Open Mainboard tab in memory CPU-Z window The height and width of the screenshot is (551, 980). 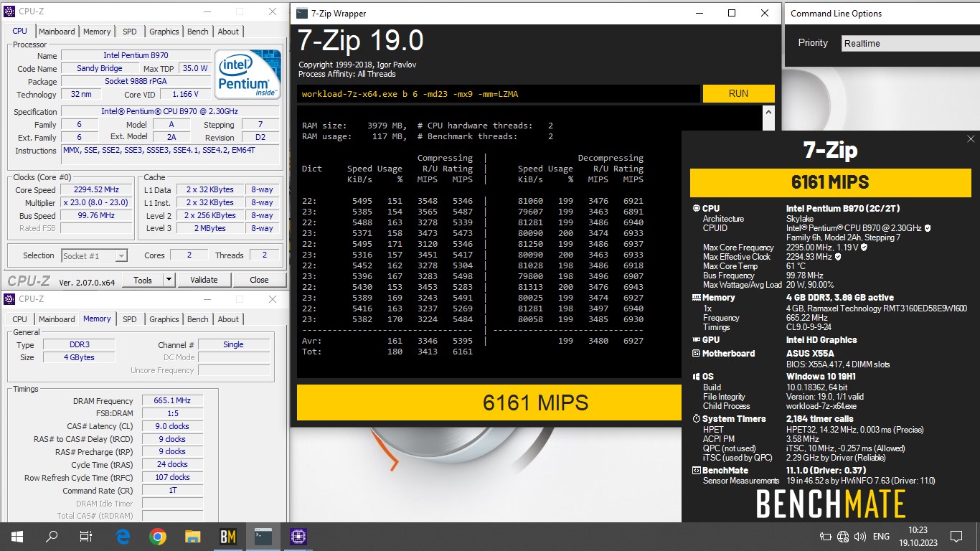pos(57,319)
